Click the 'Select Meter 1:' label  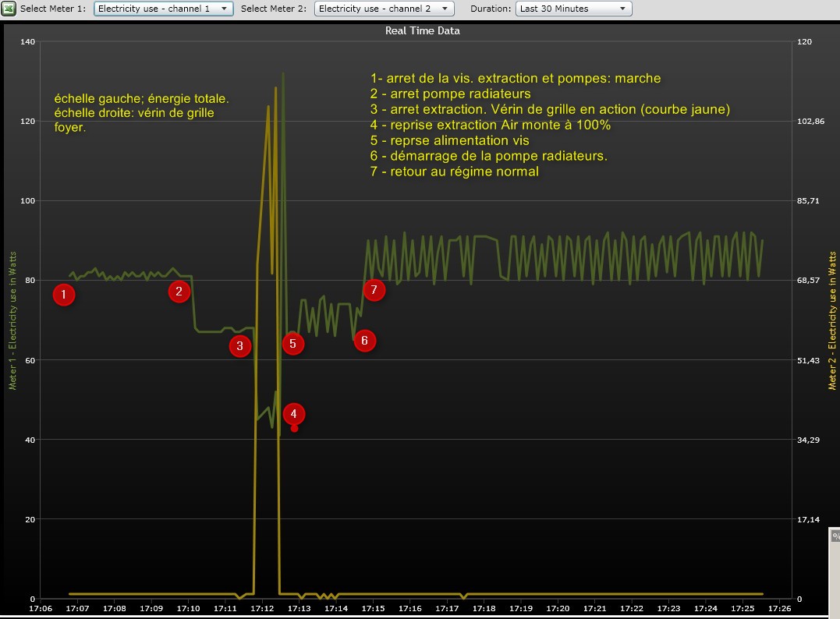click(52, 9)
